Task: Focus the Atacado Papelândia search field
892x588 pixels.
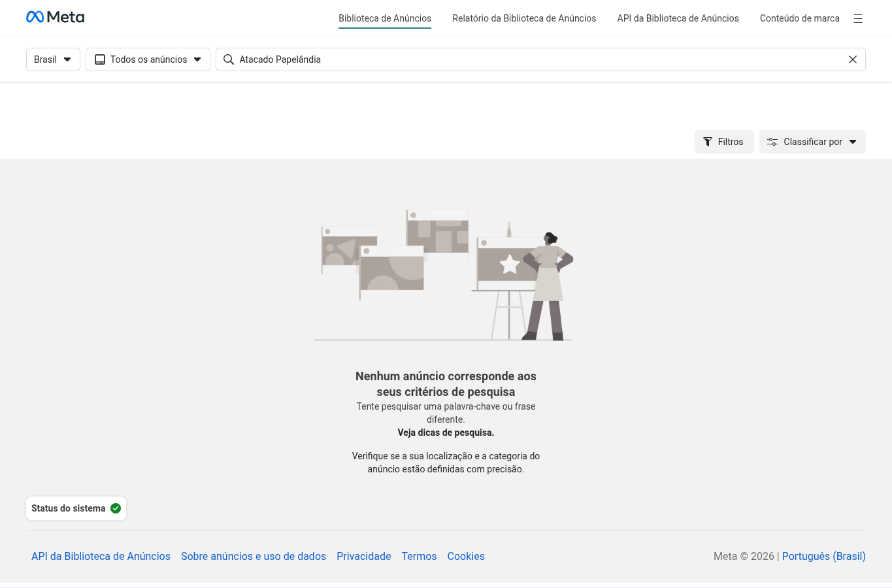Action: point(540,59)
